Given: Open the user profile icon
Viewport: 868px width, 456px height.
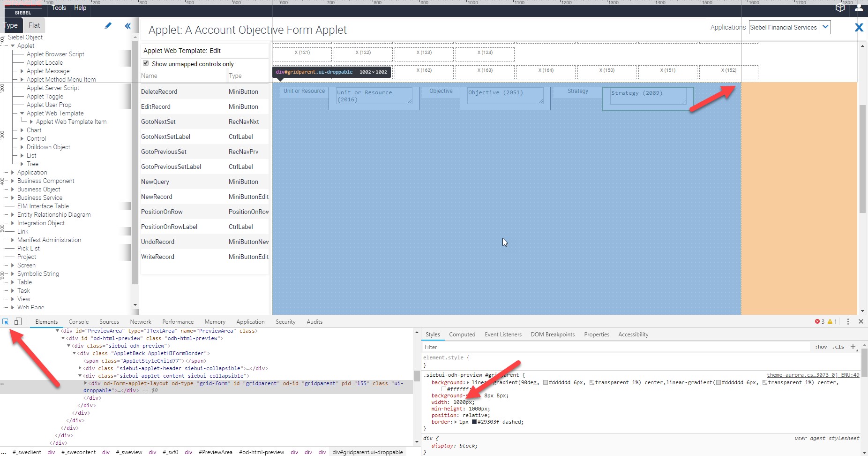Looking at the screenshot, I should coord(859,8).
